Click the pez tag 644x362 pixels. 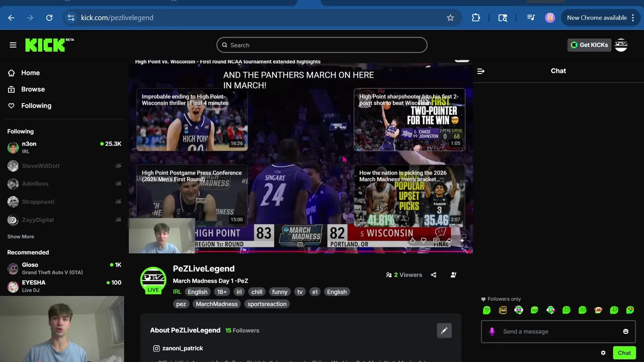(x=181, y=304)
